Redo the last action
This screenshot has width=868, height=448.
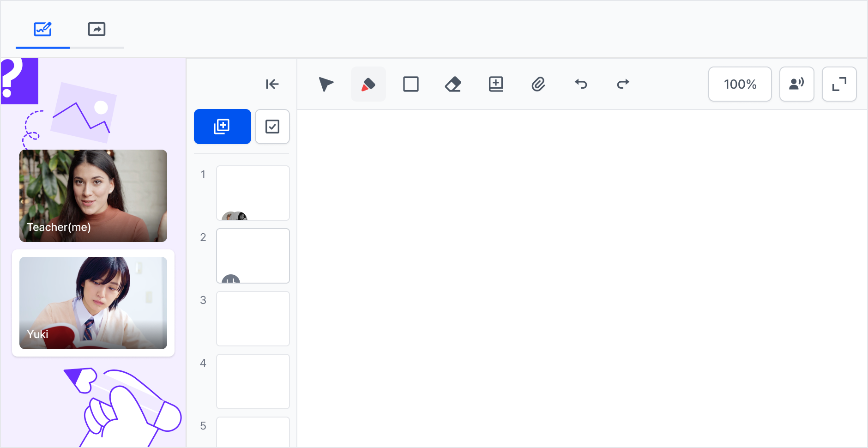623,84
